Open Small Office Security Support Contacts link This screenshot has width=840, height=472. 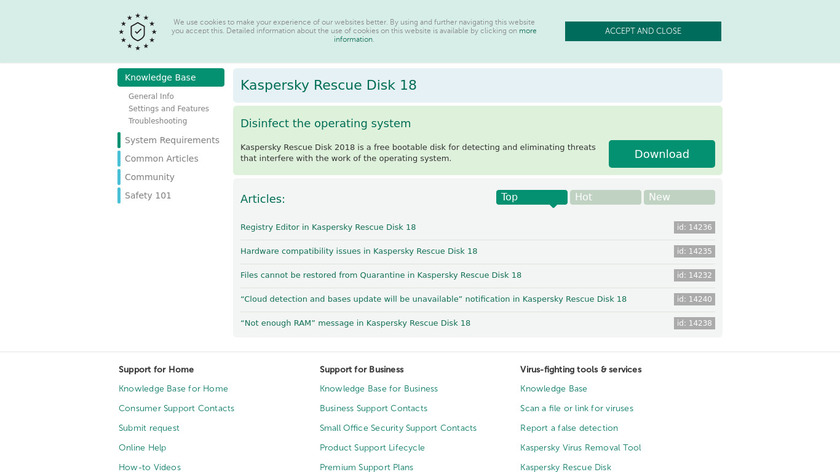click(398, 428)
